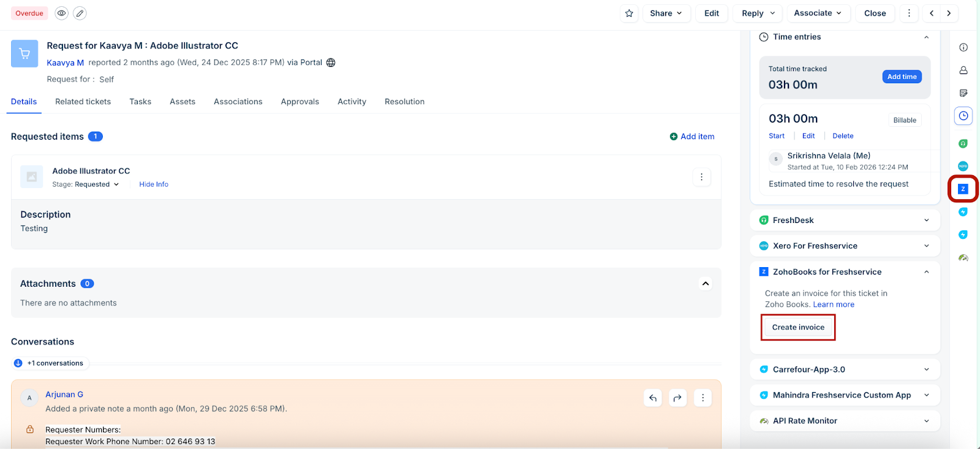Click the Add item link
Viewport: 980px width, 449px height.
[692, 137]
